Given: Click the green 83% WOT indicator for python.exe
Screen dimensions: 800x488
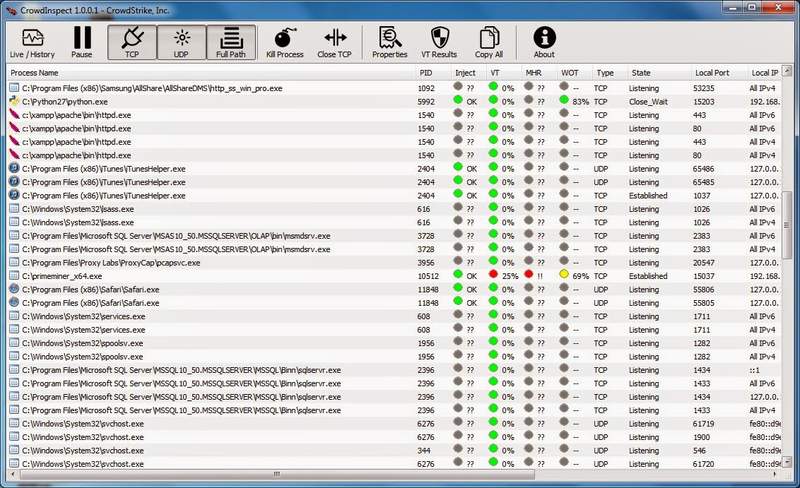Looking at the screenshot, I should click(564, 100).
